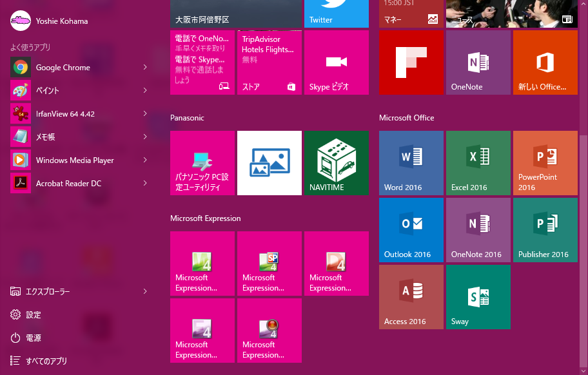588x375 pixels.
Task: Expand the メモ帳 jump list arrow
Action: pyautogui.click(x=145, y=137)
